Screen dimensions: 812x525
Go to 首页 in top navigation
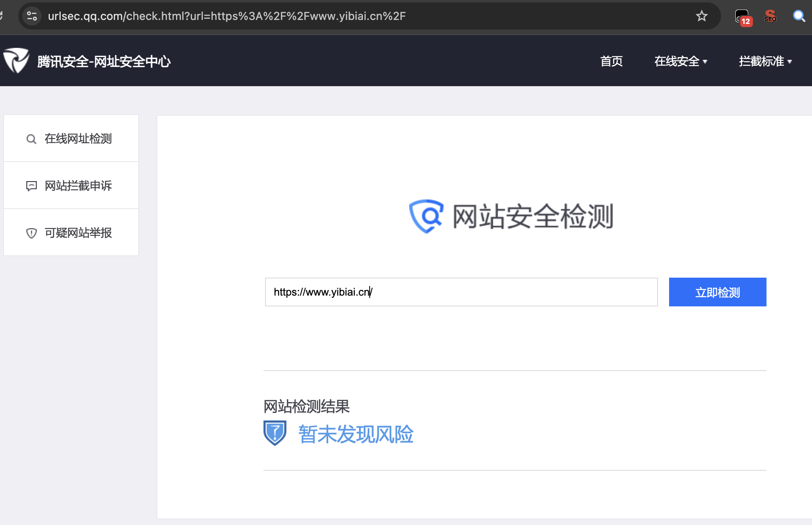click(611, 61)
